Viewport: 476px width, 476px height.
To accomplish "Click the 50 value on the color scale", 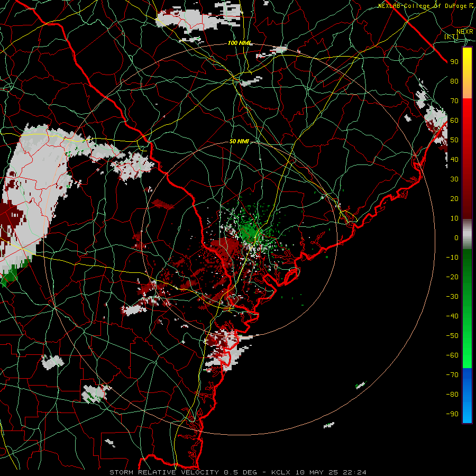I will point(454,140).
